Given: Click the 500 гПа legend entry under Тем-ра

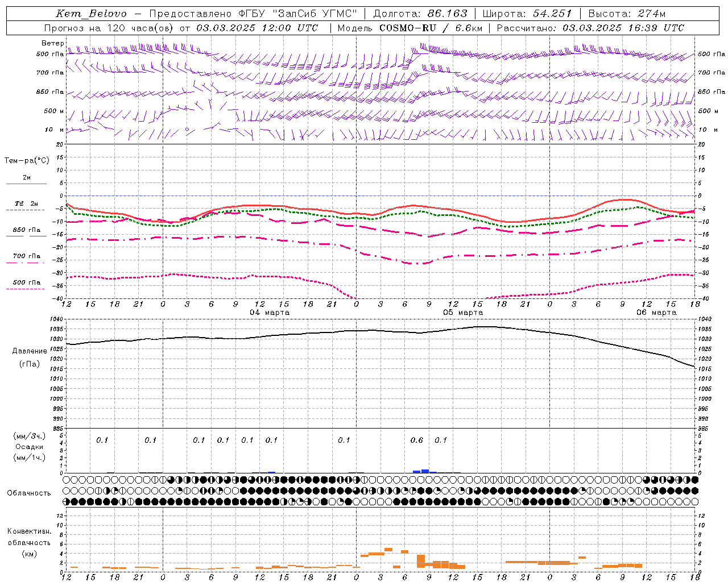Looking at the screenshot, I should (x=27, y=282).
